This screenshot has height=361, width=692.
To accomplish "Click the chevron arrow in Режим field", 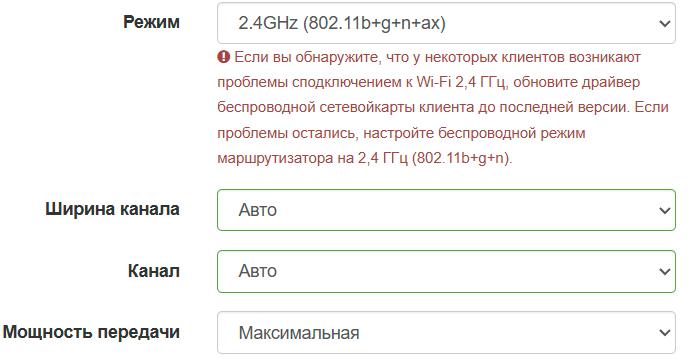I will pos(665,23).
